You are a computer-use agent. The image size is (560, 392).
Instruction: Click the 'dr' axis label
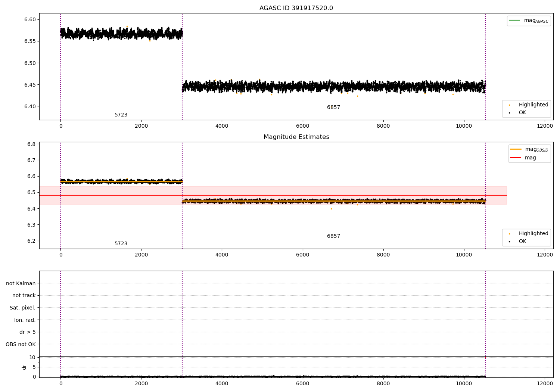(x=24, y=367)
